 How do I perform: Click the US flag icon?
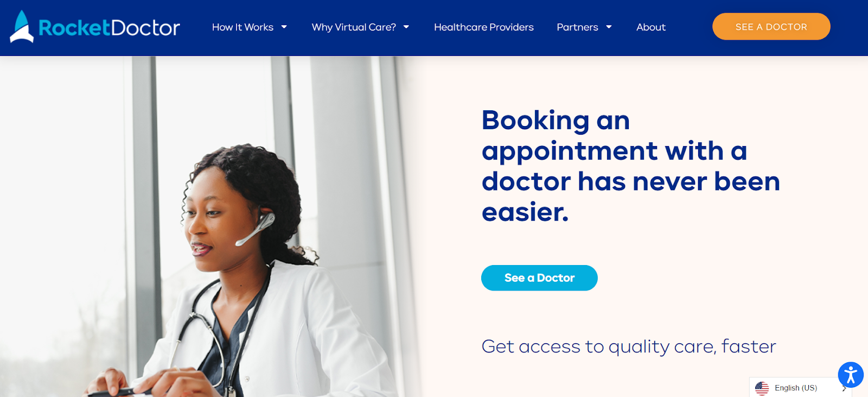pyautogui.click(x=762, y=388)
